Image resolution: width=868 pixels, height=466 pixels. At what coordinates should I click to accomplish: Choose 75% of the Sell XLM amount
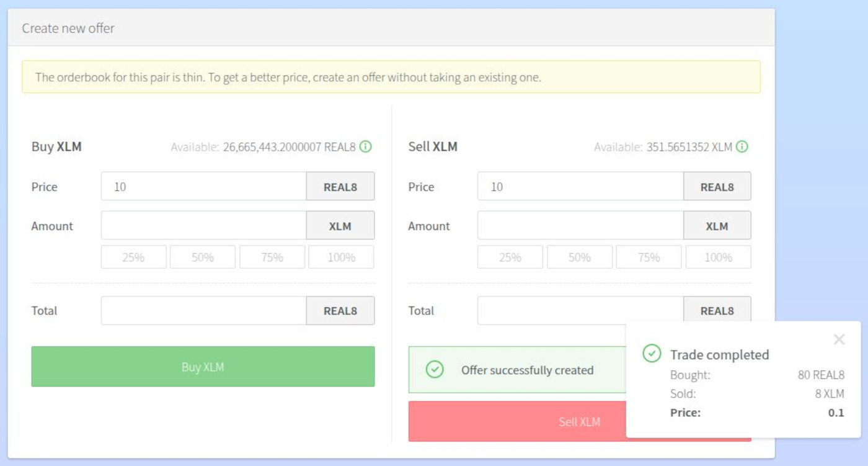coord(649,257)
